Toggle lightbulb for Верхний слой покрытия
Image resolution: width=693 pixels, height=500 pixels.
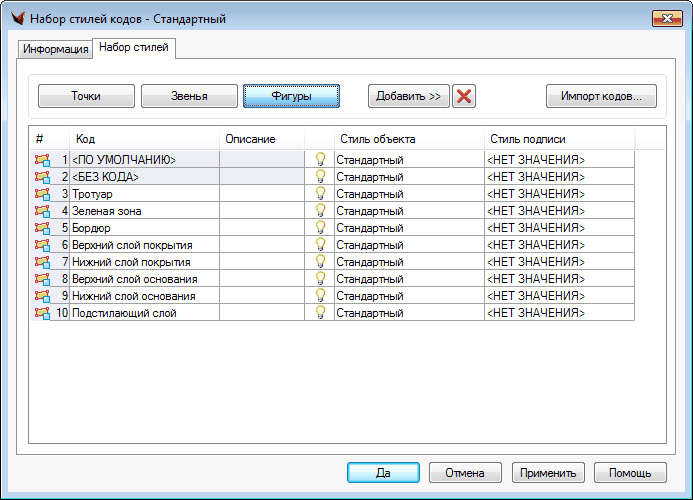tap(321, 245)
